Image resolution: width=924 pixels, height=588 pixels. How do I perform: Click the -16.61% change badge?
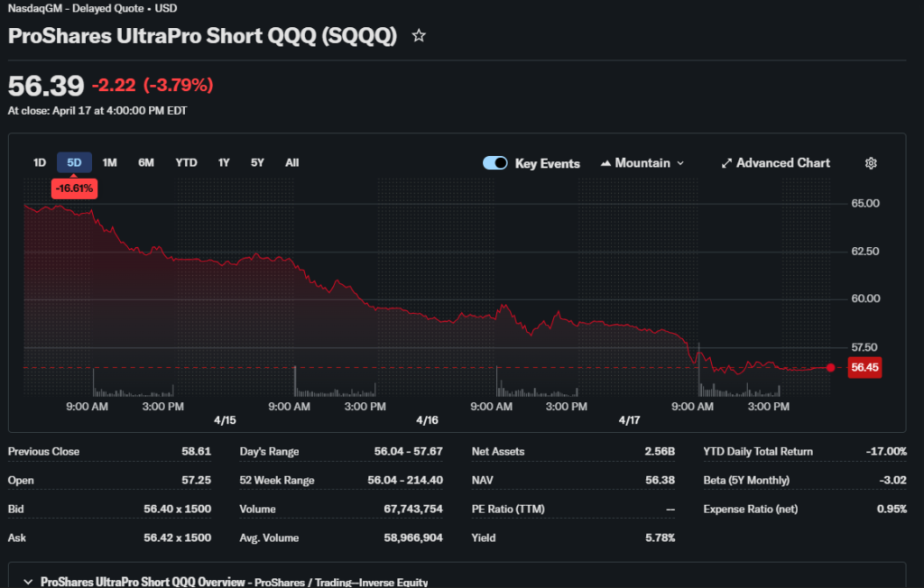coord(74,188)
